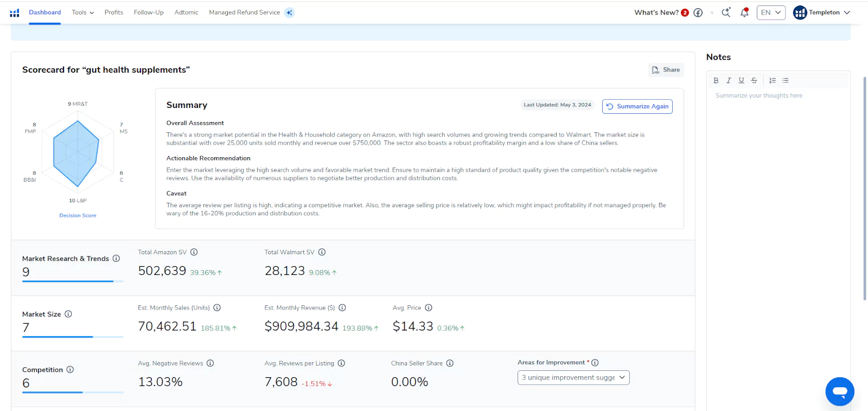
Task: Click info icon beside China Seller Share
Action: [x=450, y=363]
